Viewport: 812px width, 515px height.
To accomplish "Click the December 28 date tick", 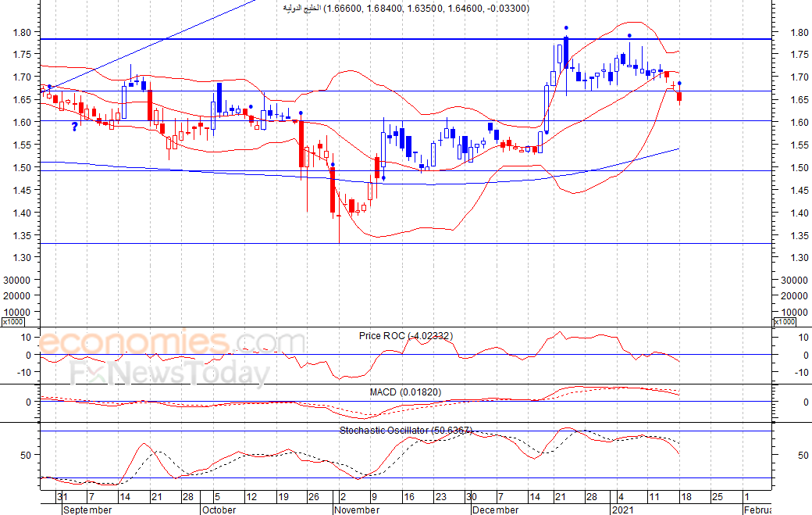I will click(592, 497).
